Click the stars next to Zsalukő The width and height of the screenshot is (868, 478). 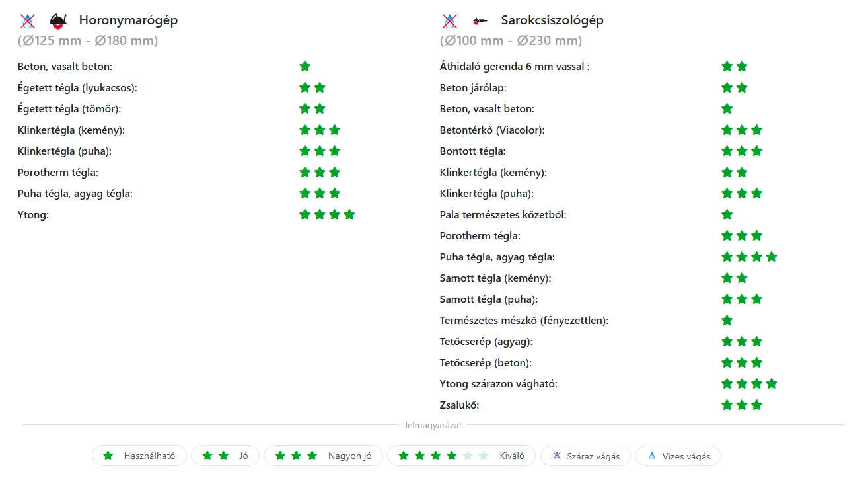[742, 405]
